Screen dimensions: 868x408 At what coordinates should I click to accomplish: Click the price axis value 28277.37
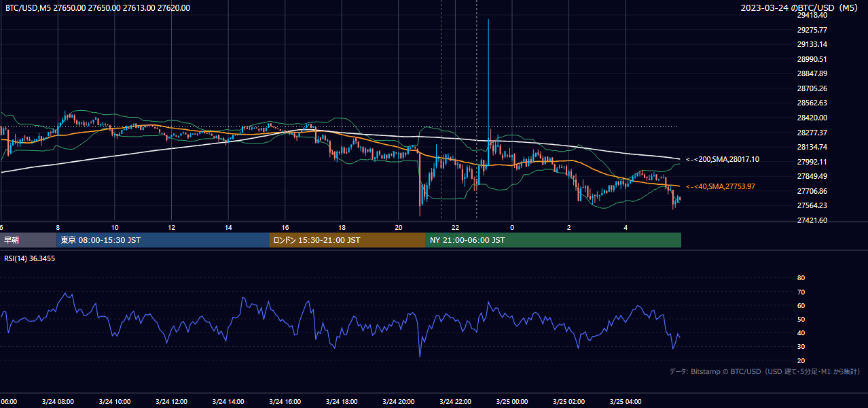pos(812,133)
